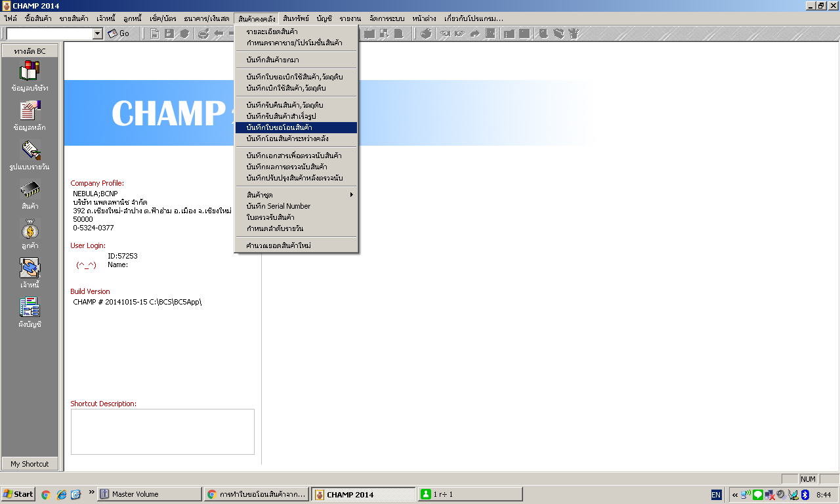Select บันทึกเอกสารเพื่อตรวจนับสินค้า entry

[x=297, y=156]
